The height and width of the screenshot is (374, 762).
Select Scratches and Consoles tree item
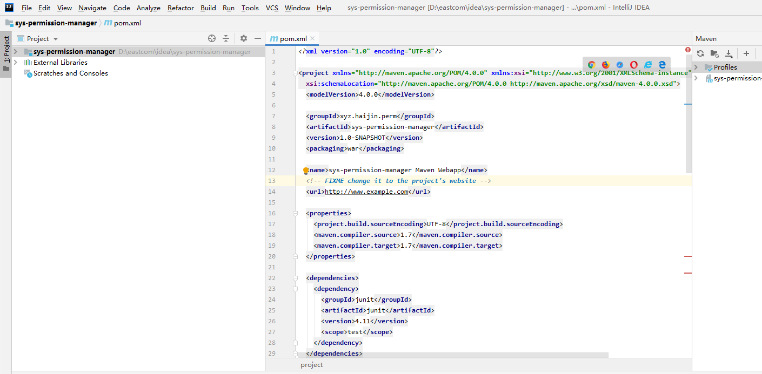(x=66, y=73)
